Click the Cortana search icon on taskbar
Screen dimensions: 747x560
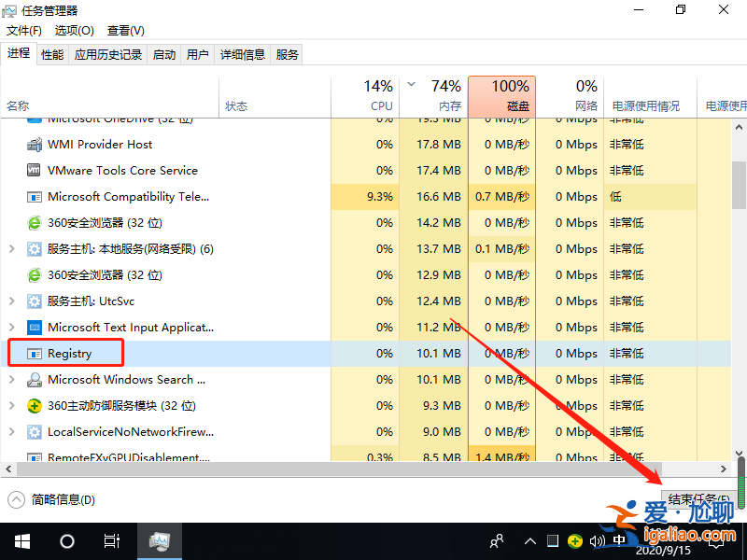(x=65, y=541)
